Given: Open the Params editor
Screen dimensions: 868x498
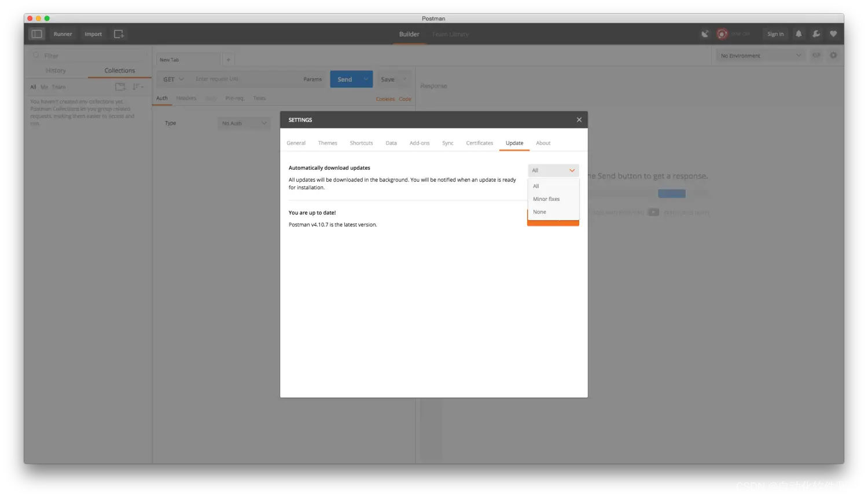Looking at the screenshot, I should click(x=312, y=79).
